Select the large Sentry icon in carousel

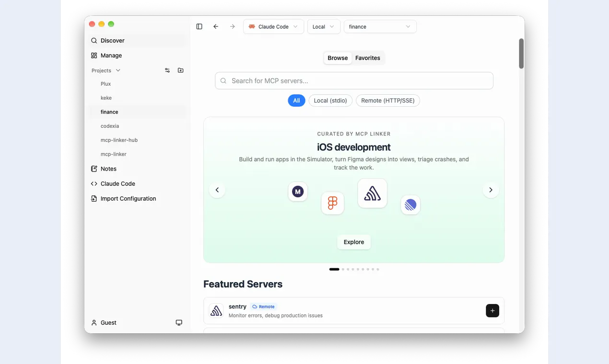[373, 193]
